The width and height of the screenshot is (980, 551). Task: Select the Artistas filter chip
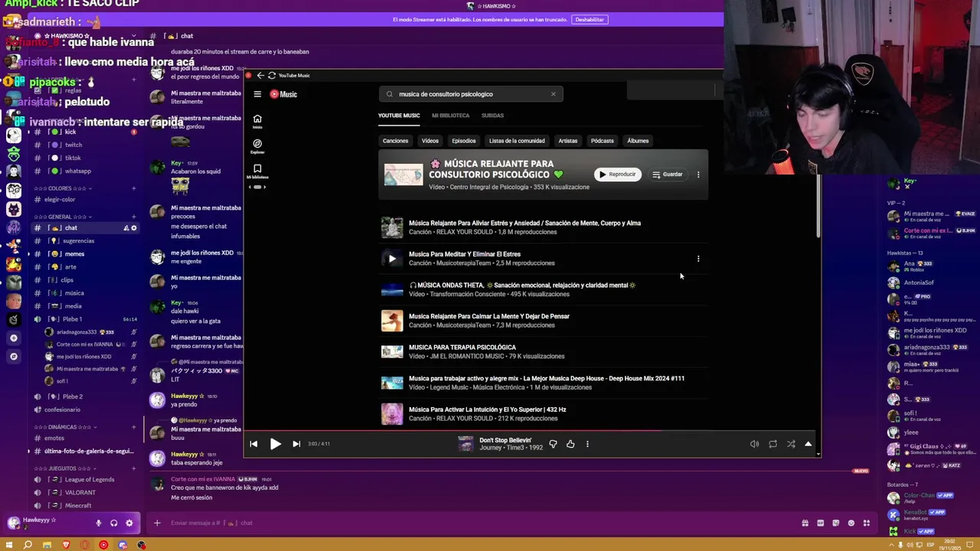pyautogui.click(x=568, y=141)
